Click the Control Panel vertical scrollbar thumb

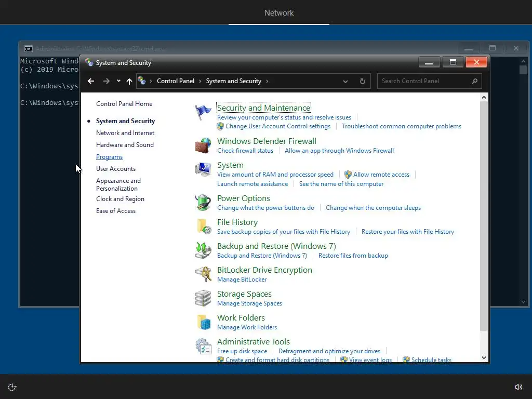coord(484,216)
